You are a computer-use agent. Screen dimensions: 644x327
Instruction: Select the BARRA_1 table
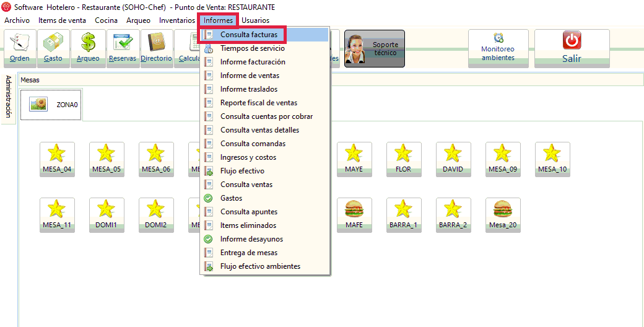404,215
